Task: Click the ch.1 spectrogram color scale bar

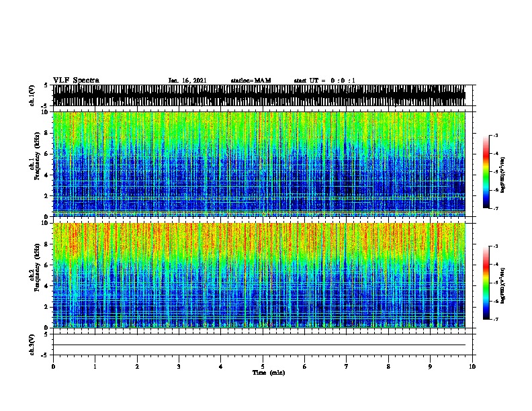Action: tap(486, 172)
